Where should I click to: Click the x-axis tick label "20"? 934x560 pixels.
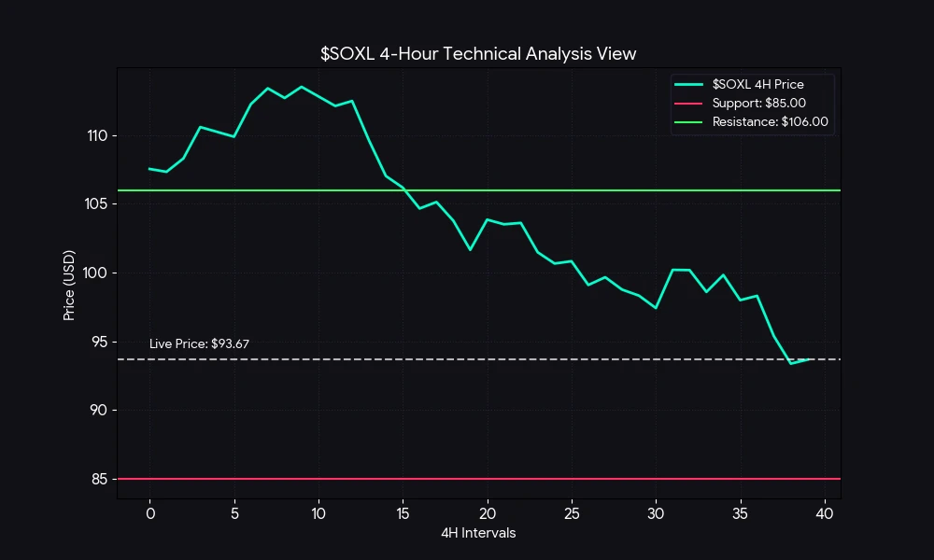pyautogui.click(x=488, y=513)
